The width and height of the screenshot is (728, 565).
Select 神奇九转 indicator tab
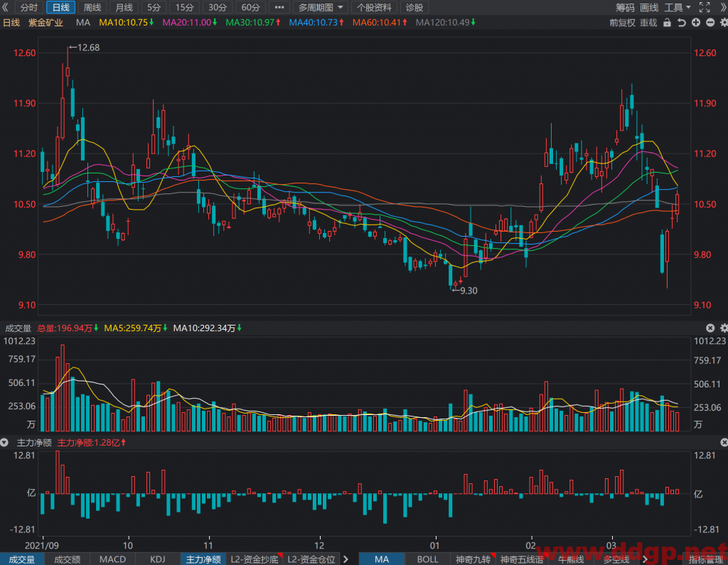(473, 559)
